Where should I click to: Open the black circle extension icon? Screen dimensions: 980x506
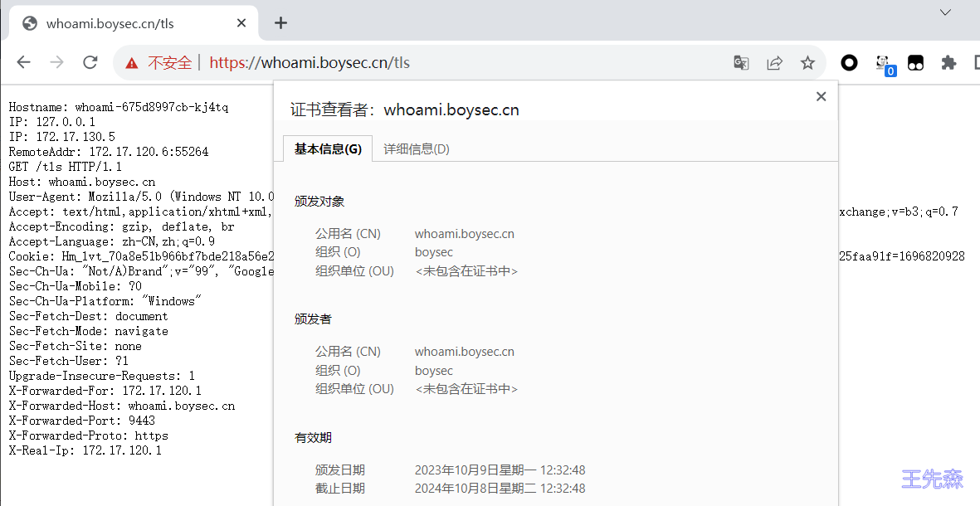tap(849, 63)
